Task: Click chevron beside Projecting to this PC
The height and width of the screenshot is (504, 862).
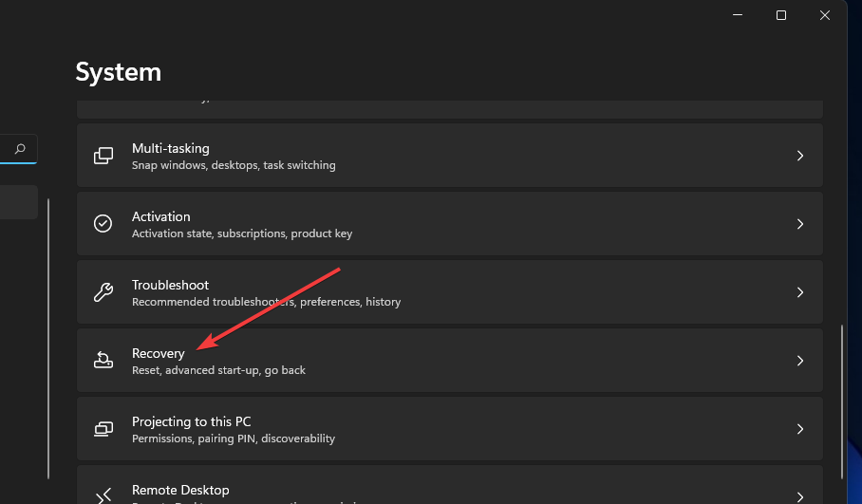Action: [x=800, y=429]
